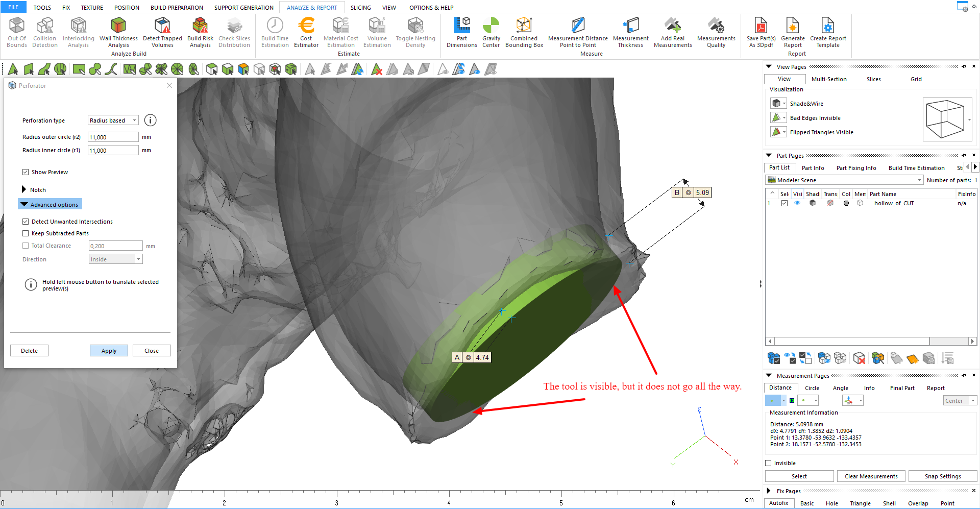Image resolution: width=980 pixels, height=509 pixels.
Task: Save Part(s) As 3Dpdf
Action: [761, 33]
